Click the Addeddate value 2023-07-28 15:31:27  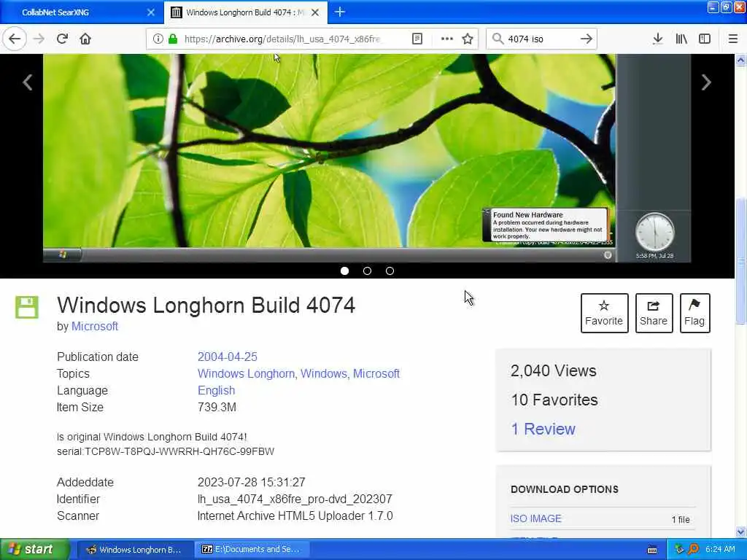[252, 482]
